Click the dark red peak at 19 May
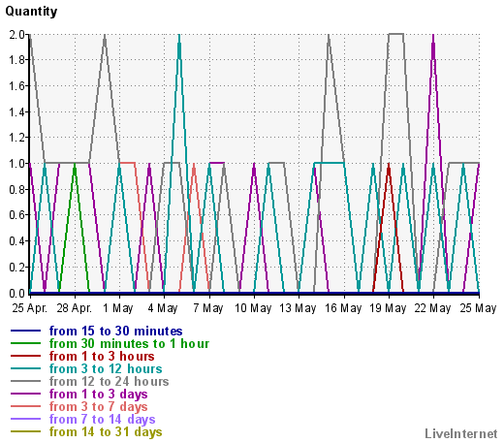Image resolution: width=504 pixels, height=443 pixels. point(389,164)
